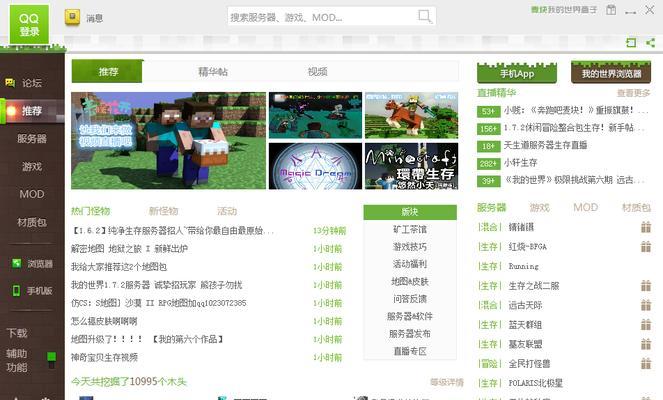Click gift icon on 生存之战二服 row
The image size is (663, 400).
click(x=646, y=285)
